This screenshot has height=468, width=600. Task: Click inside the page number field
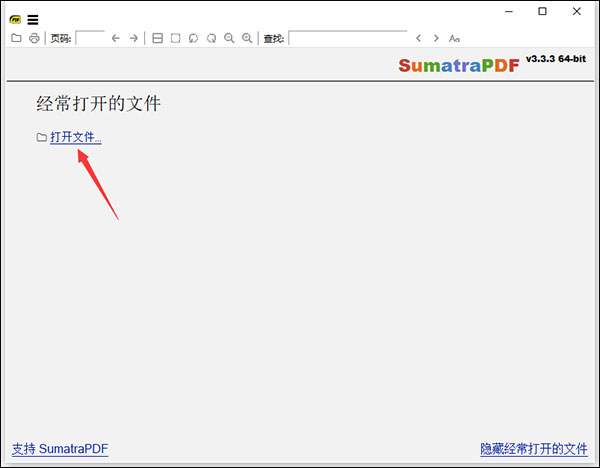[90, 38]
